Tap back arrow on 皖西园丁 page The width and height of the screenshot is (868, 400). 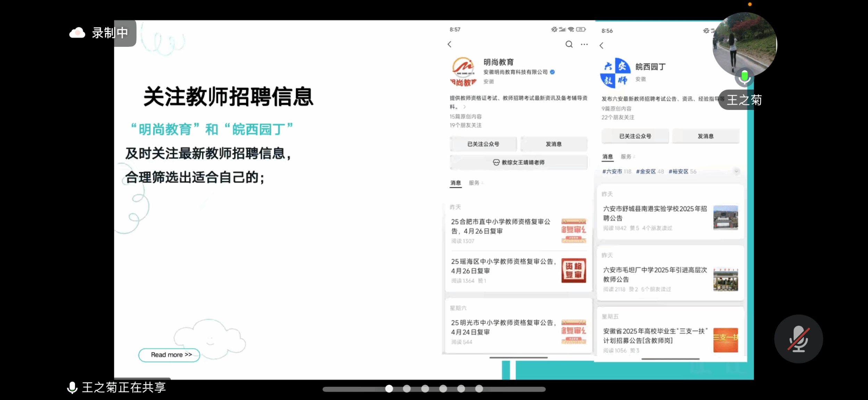[x=602, y=45]
